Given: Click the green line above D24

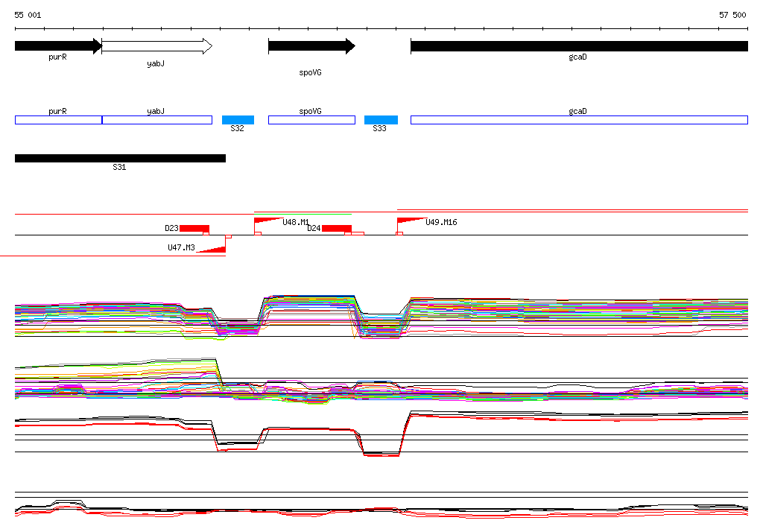Looking at the screenshot, I should [x=303, y=214].
